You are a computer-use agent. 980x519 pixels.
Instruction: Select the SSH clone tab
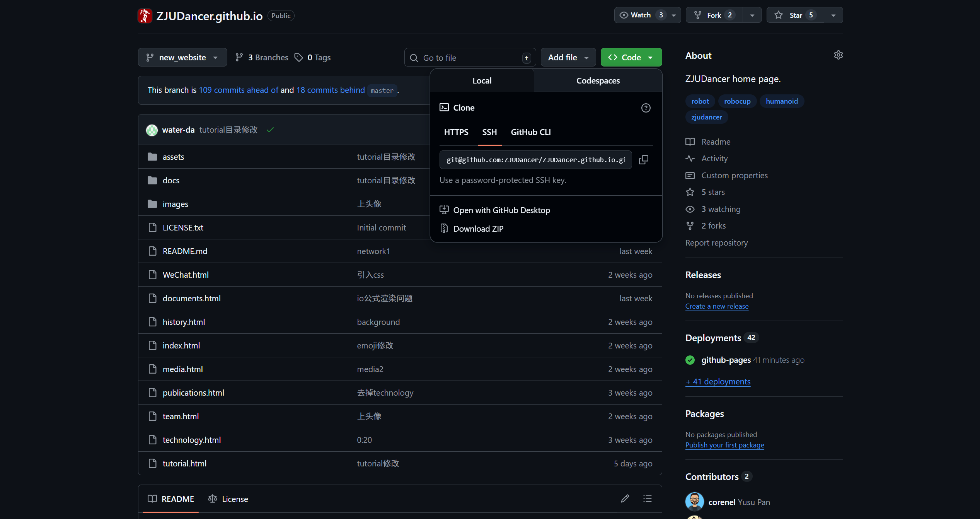489,132
